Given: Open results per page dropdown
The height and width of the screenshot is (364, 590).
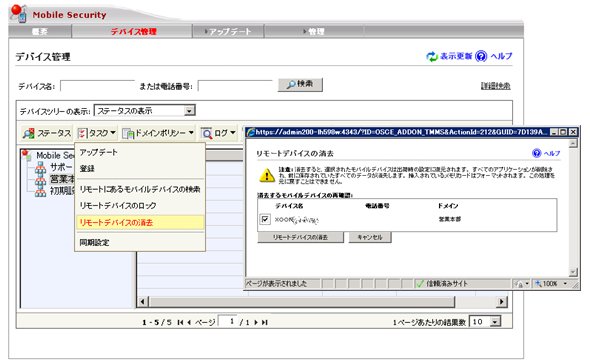Looking at the screenshot, I should [496, 322].
